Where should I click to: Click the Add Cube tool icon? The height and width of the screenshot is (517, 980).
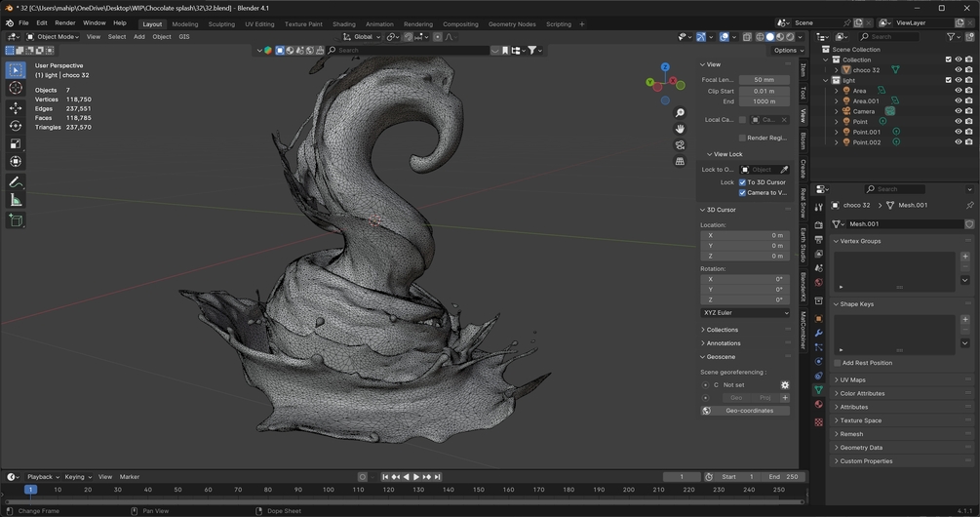pos(16,220)
